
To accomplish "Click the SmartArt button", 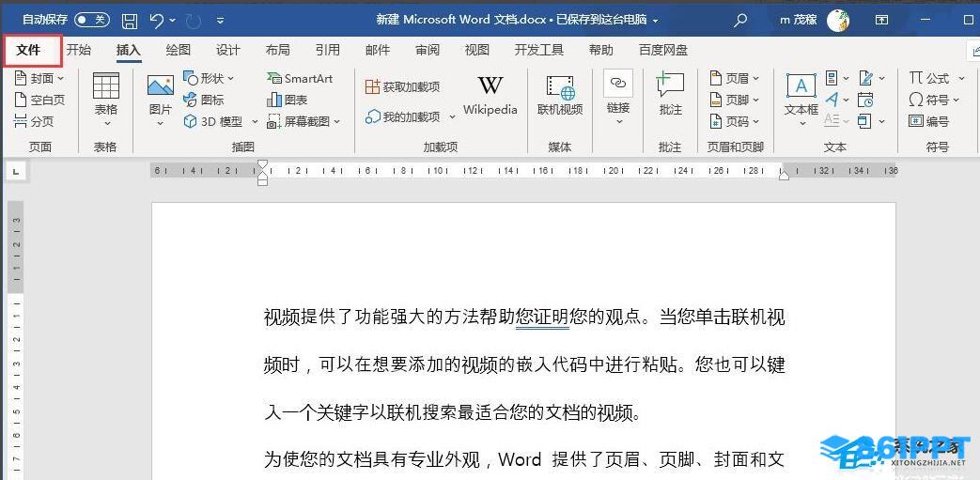I will click(300, 78).
